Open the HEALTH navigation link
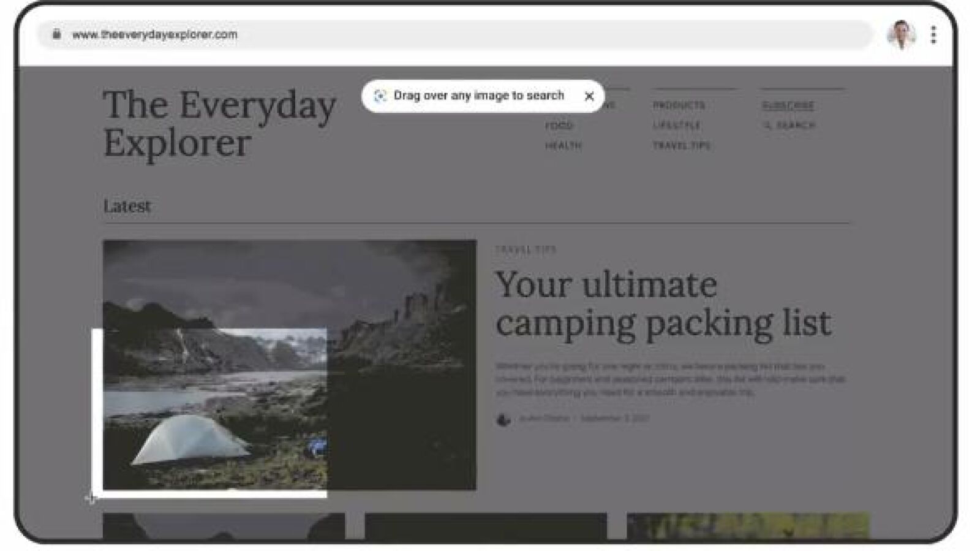 pyautogui.click(x=563, y=145)
